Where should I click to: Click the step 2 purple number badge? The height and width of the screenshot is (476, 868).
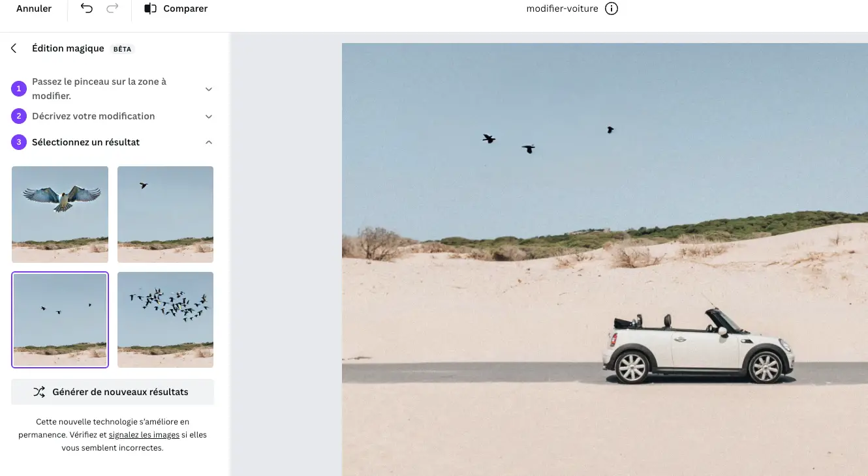coord(18,116)
